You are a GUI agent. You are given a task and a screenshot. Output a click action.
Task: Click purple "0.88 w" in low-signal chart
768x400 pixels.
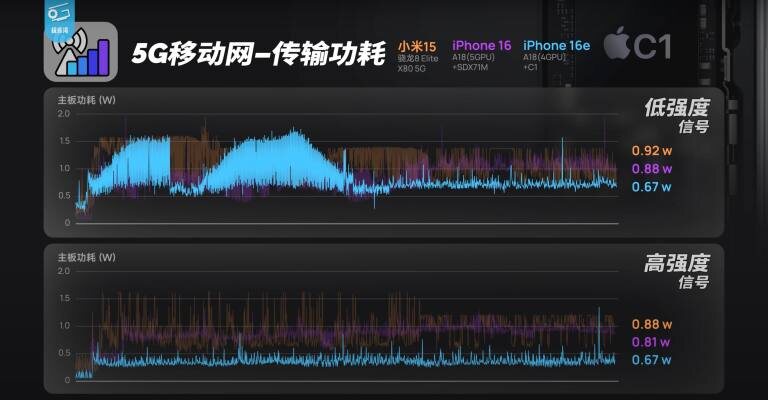point(652,169)
